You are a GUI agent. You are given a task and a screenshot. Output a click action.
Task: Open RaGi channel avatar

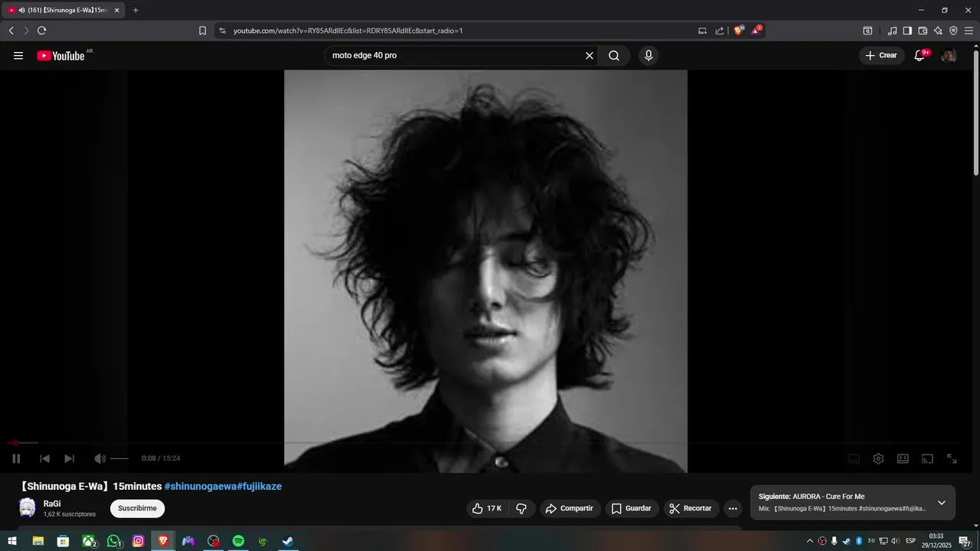[27, 507]
